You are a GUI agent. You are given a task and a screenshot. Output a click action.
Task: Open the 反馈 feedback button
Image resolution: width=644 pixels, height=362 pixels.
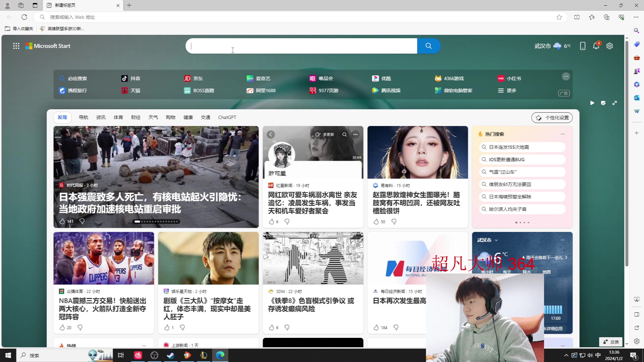coord(611,342)
